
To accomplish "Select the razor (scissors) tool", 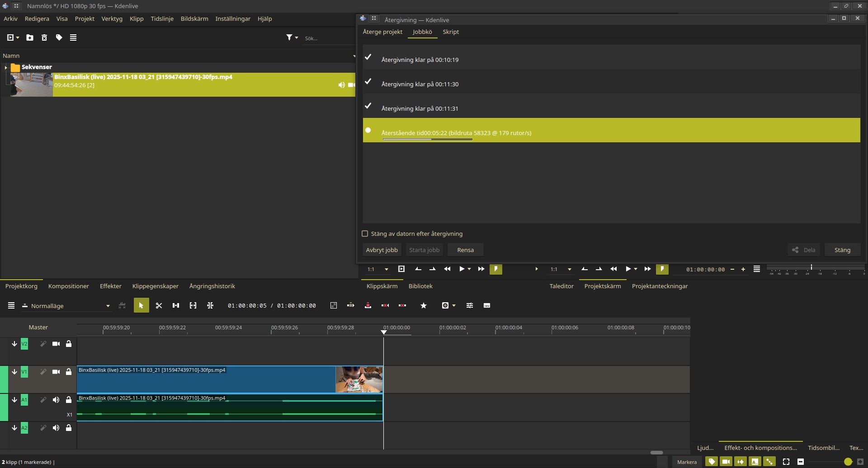I will click(159, 306).
